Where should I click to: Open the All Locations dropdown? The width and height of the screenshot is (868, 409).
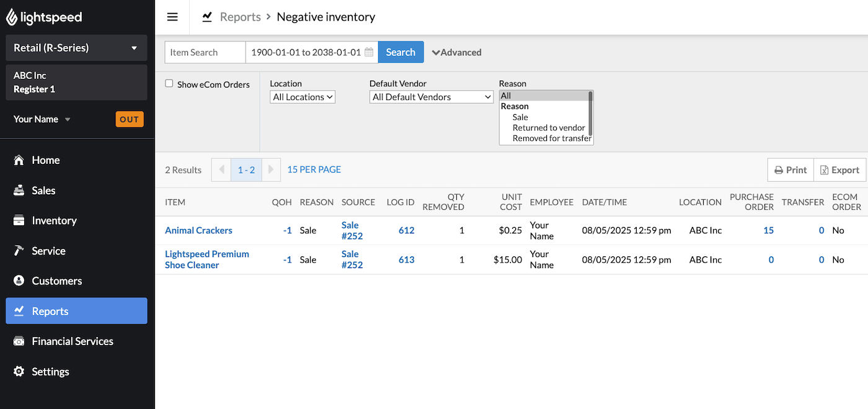pyautogui.click(x=302, y=97)
